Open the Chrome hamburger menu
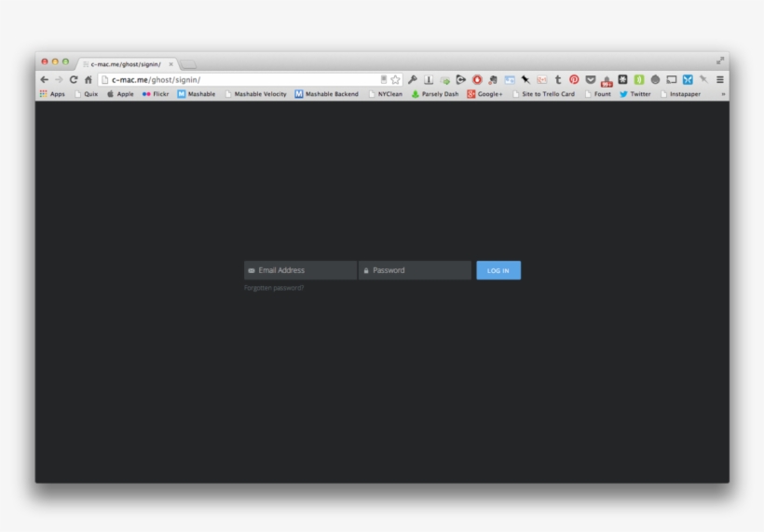This screenshot has height=532, width=764. point(719,80)
